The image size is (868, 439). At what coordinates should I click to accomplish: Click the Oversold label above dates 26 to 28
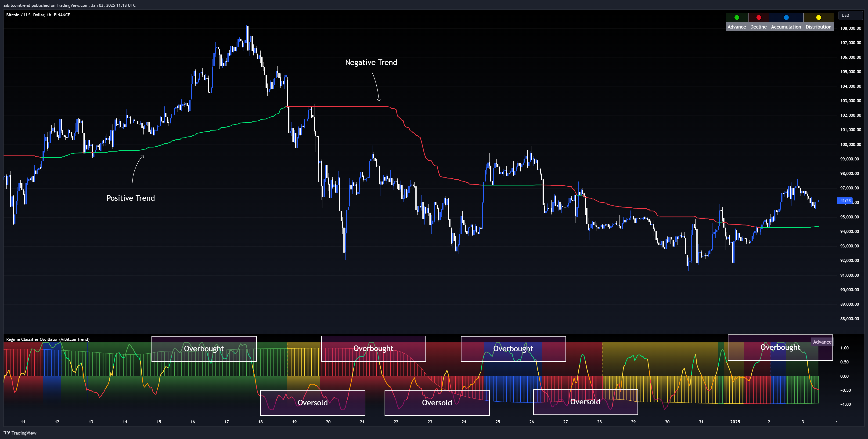(585, 402)
